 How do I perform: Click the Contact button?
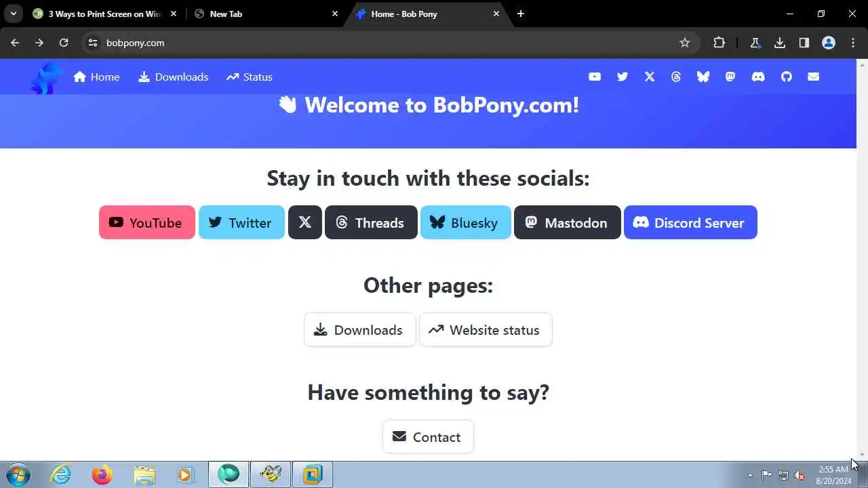click(428, 436)
